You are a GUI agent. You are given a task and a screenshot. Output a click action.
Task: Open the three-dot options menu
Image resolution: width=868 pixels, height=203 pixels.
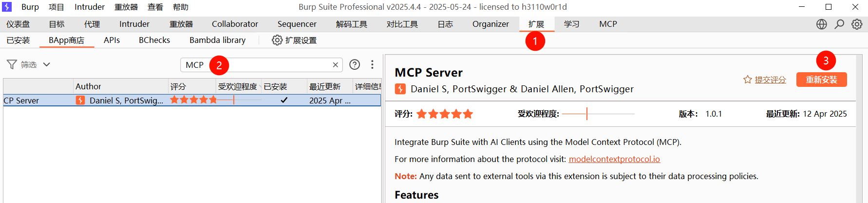372,64
